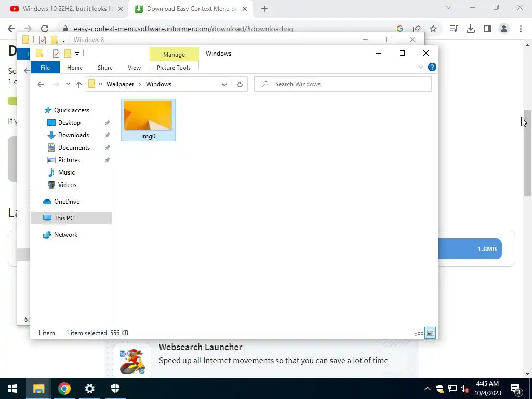Click New folder icon in title bar
Viewport: 532px width, 399px height.
coord(68,54)
